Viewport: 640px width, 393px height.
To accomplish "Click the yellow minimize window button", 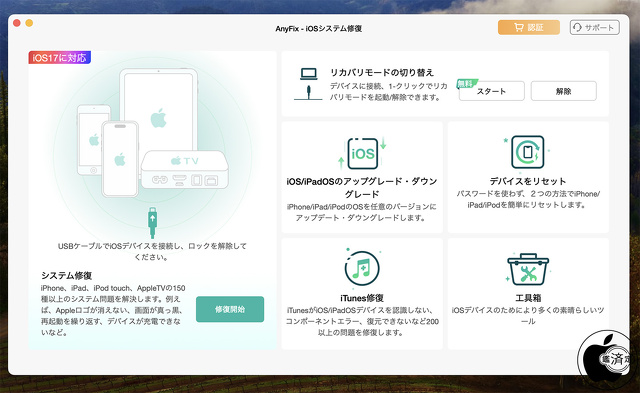I will (29, 23).
